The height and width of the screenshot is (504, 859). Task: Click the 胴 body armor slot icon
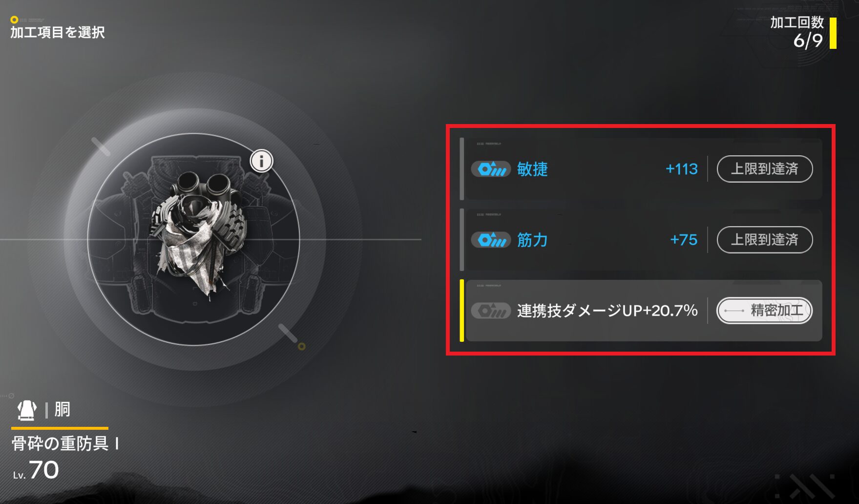pos(27,410)
